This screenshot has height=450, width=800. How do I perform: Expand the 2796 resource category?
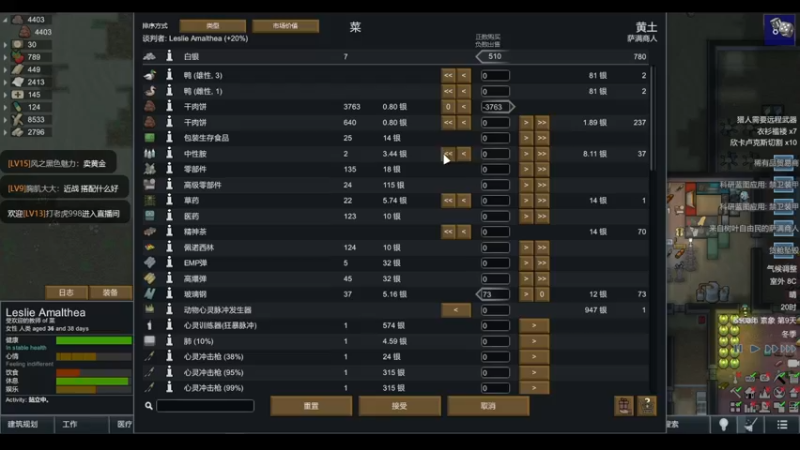(x=6, y=132)
